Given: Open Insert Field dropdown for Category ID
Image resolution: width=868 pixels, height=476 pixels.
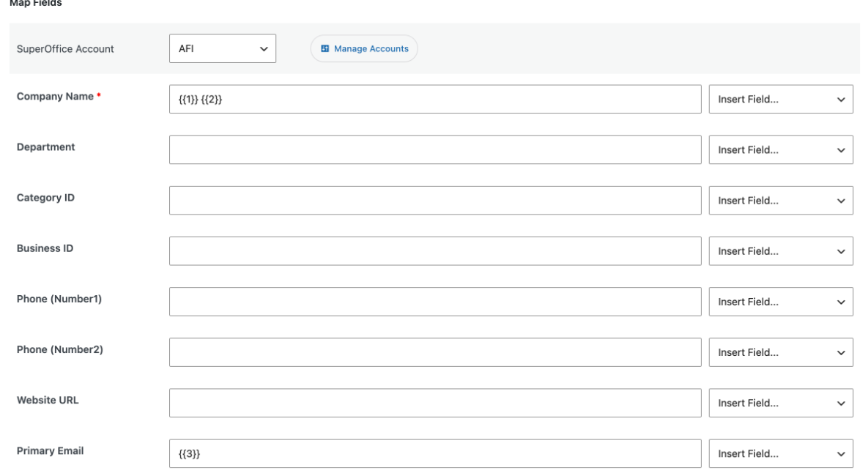Looking at the screenshot, I should pyautogui.click(x=781, y=201).
